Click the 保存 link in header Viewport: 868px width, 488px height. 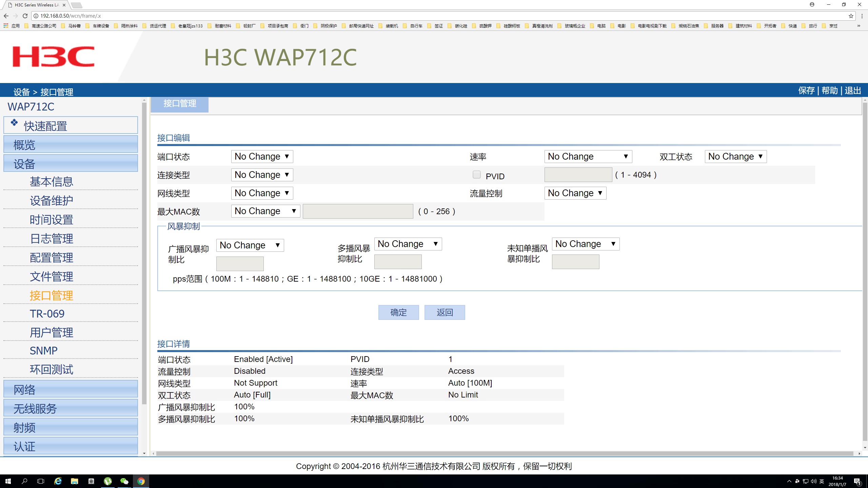point(806,91)
